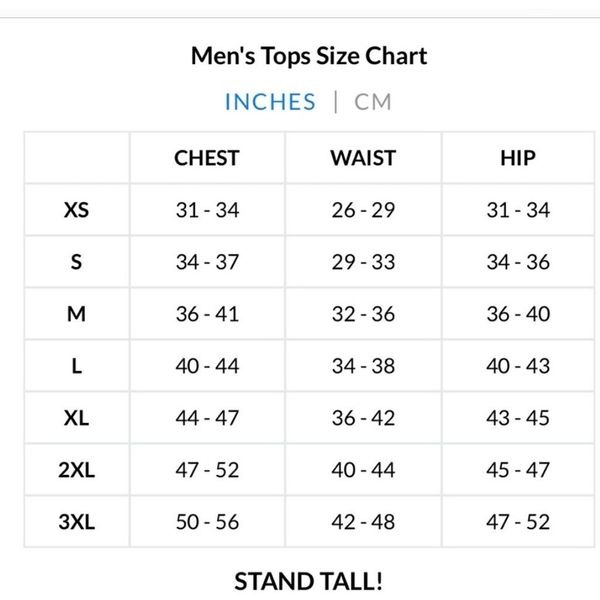The image size is (600, 600).
Task: Select the S size row label
Action: tap(77, 262)
